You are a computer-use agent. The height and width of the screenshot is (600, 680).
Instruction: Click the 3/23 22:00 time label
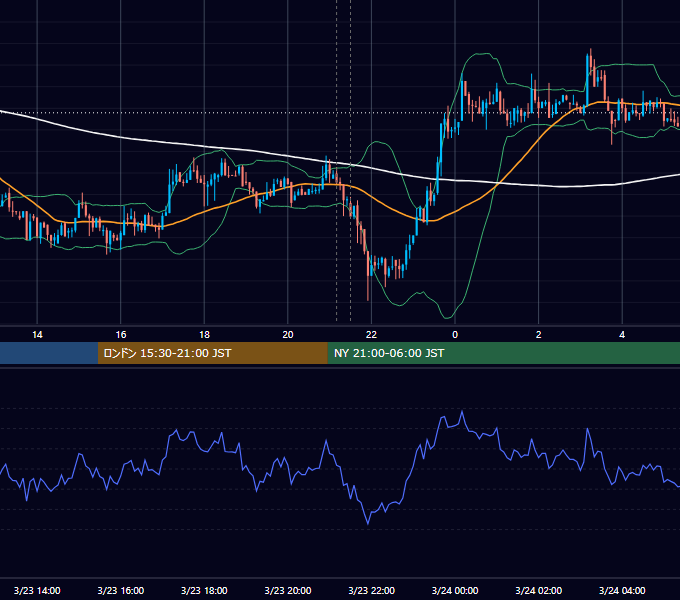click(372, 590)
